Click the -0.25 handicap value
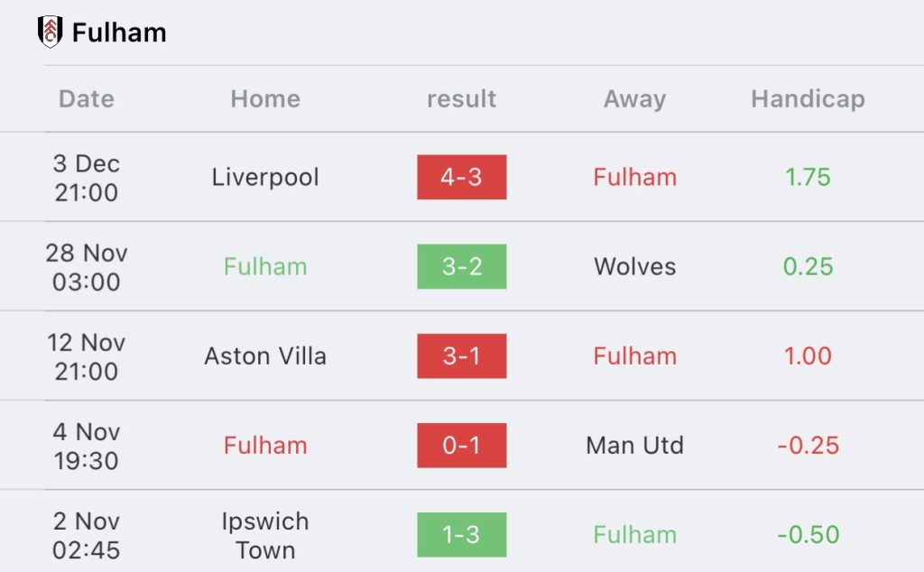Viewport: 924px width, 572px height. (808, 446)
